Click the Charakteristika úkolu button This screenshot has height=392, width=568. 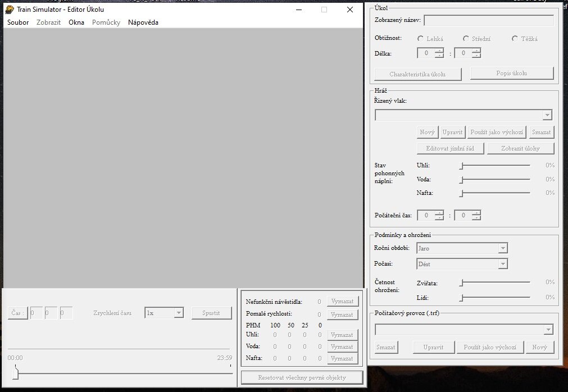click(417, 74)
